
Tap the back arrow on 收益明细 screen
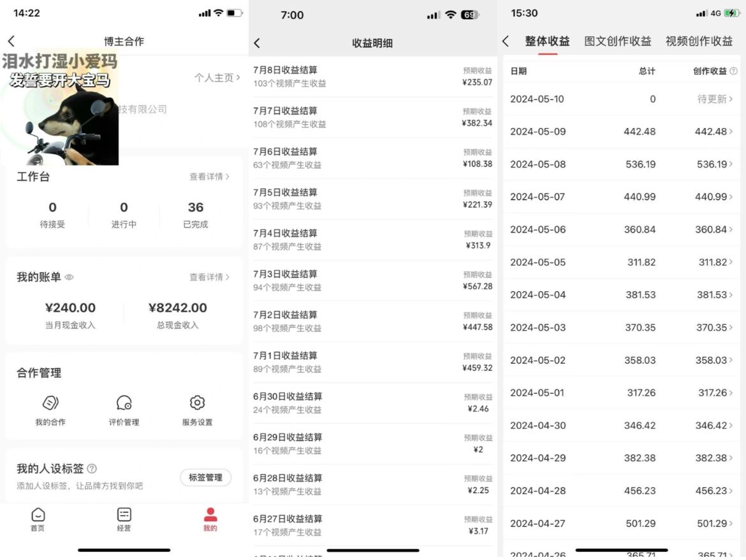(x=258, y=43)
